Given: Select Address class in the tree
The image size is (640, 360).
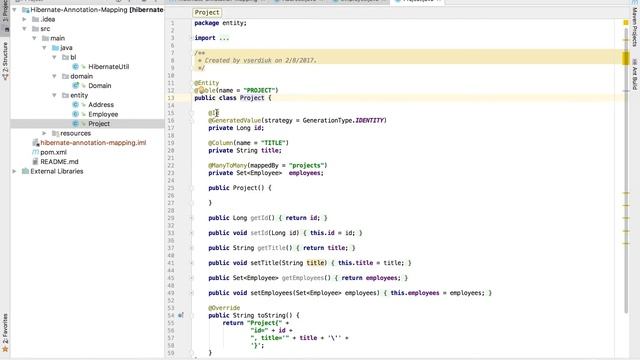Looking at the screenshot, I should click(x=101, y=104).
